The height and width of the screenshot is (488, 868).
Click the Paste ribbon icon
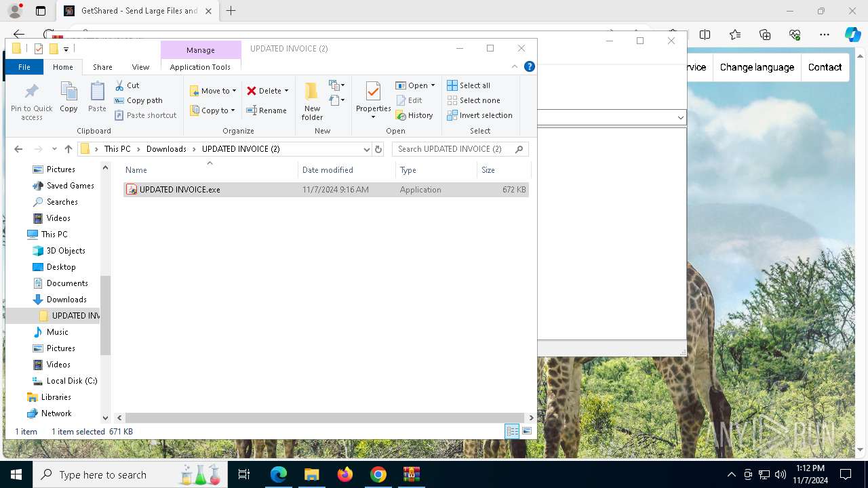pyautogui.click(x=97, y=97)
